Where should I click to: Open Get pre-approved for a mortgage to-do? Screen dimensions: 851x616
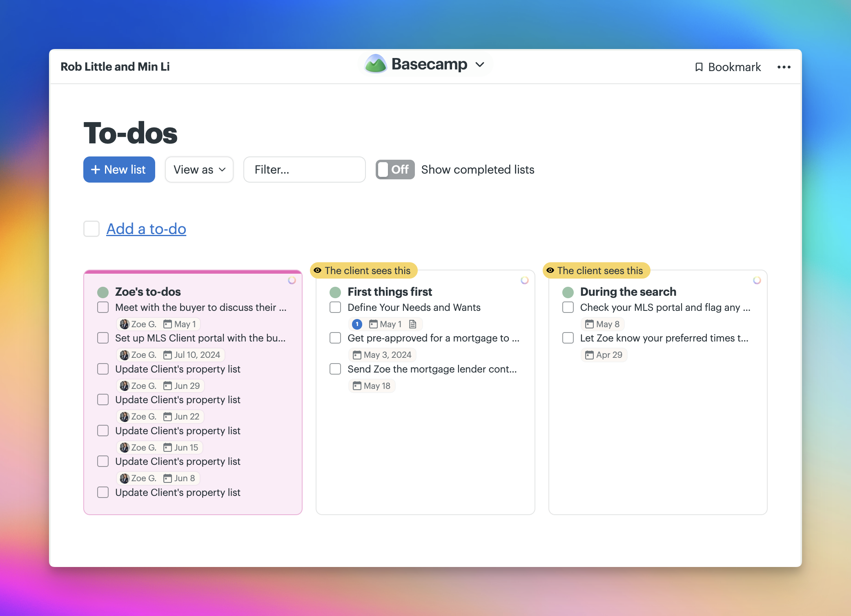pos(433,338)
